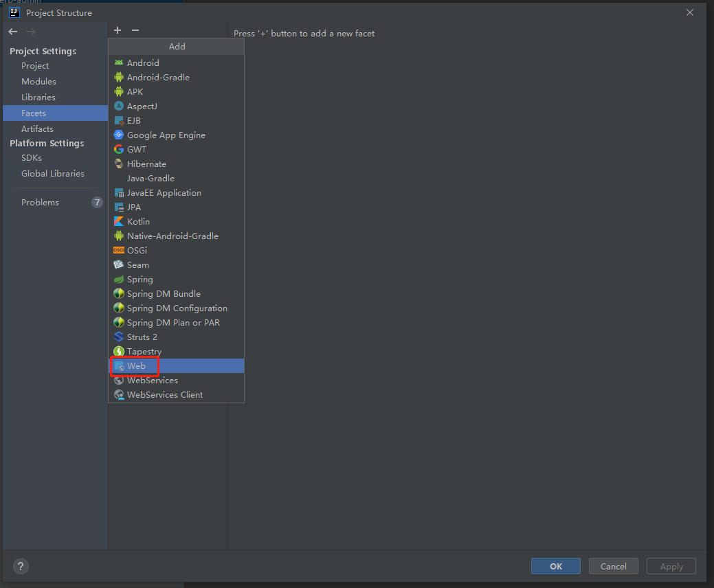Click the Seam facet icon
Image resolution: width=714 pixels, height=588 pixels.
(x=119, y=265)
